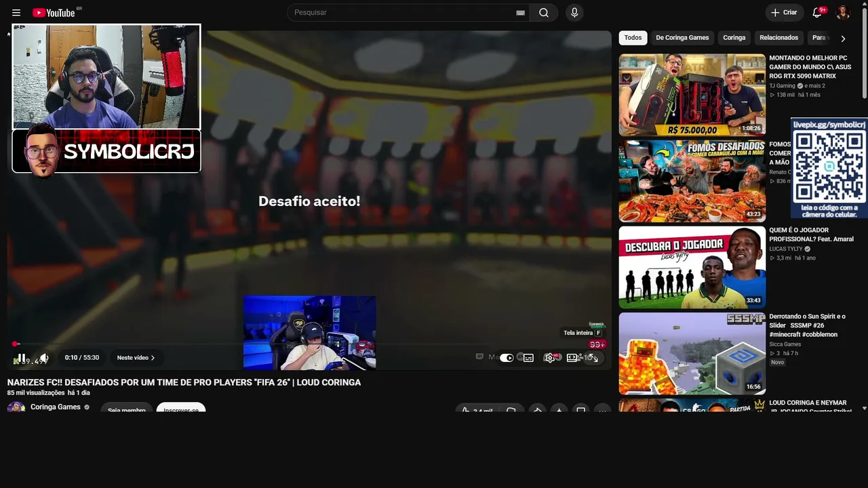Screen dimensions: 868x488
Task: Open the Fomos Desafiados caranguejo video thumbnail
Action: pos(692,181)
